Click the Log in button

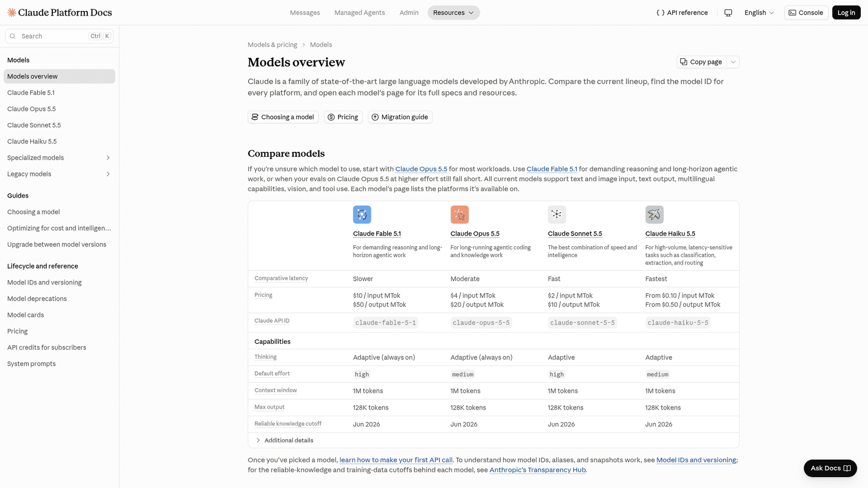[846, 12]
